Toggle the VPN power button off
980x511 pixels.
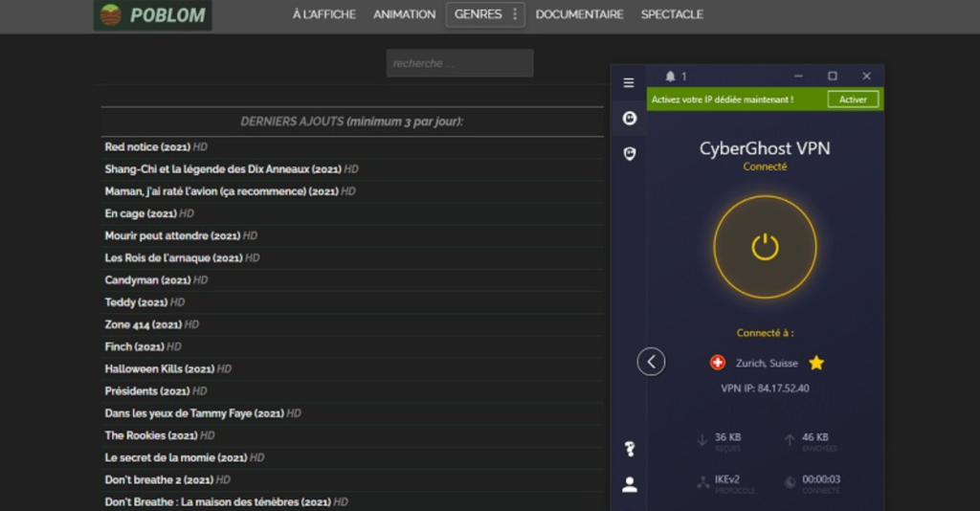(x=765, y=247)
